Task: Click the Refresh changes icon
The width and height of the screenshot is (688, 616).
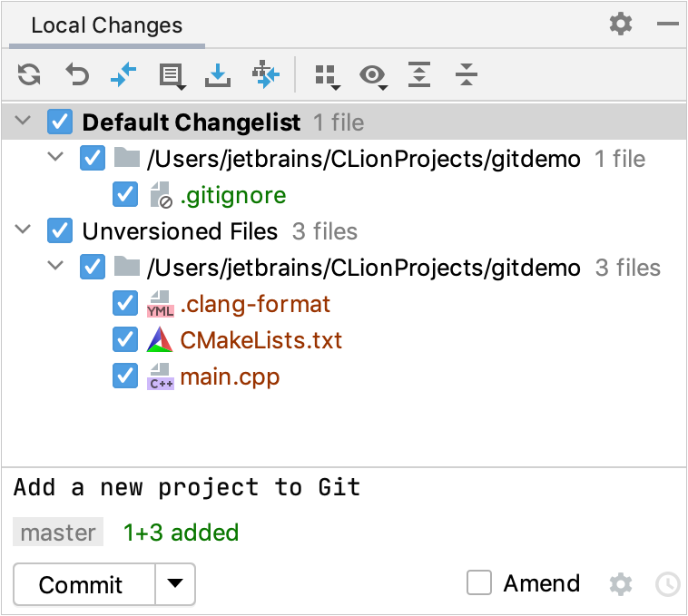Action: [x=30, y=74]
